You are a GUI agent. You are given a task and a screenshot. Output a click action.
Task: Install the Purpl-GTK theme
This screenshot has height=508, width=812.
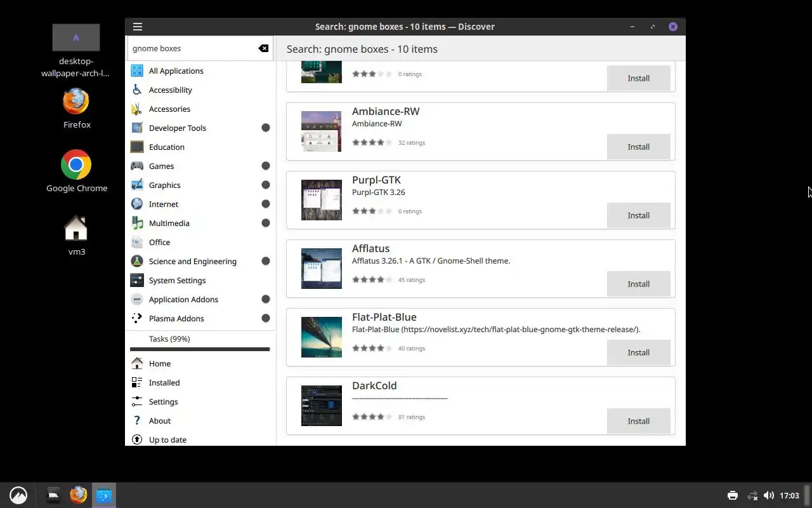[638, 215]
